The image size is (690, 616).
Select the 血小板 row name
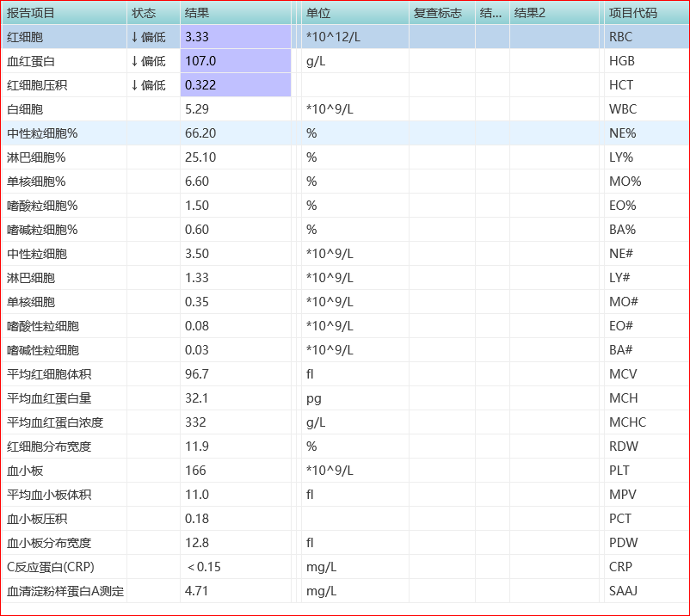[25, 471]
